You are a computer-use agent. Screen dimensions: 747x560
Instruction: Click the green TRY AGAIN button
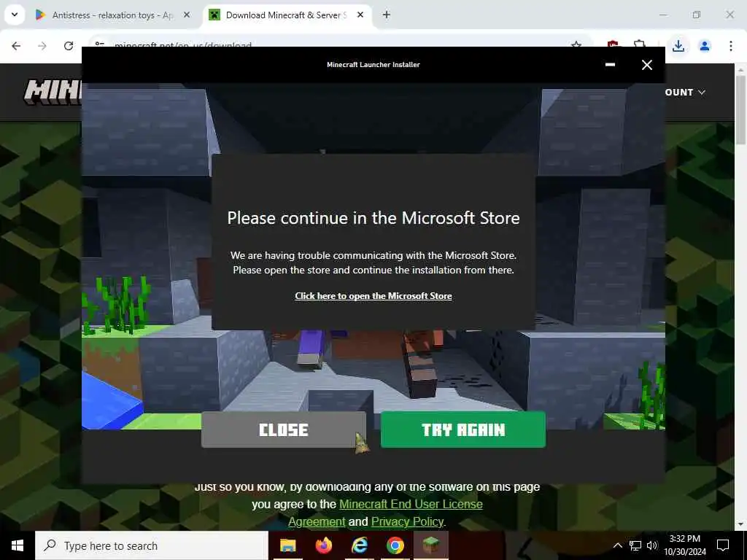coord(463,430)
